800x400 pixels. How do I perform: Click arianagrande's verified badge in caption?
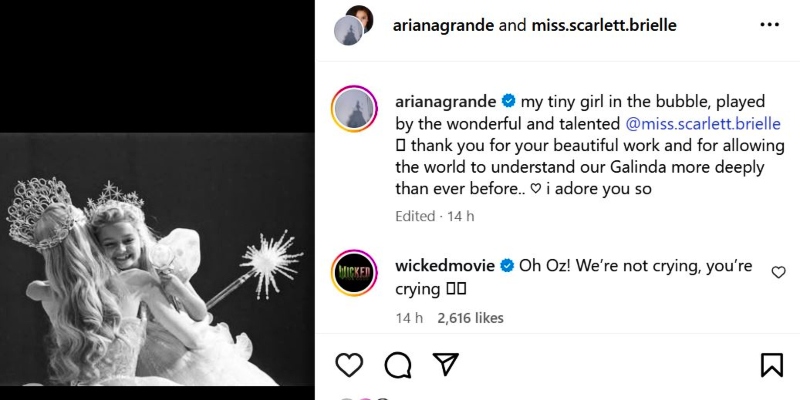pos(508,101)
